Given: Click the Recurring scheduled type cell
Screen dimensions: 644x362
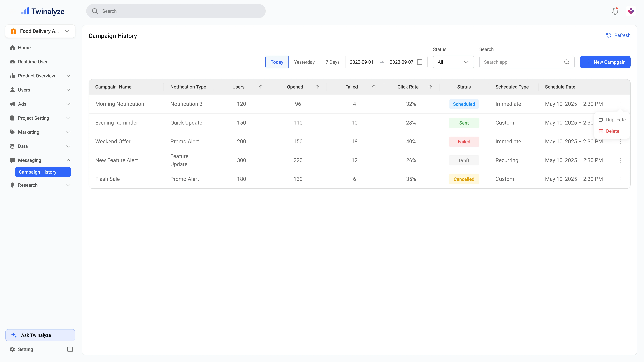Looking at the screenshot, I should 507,160.
